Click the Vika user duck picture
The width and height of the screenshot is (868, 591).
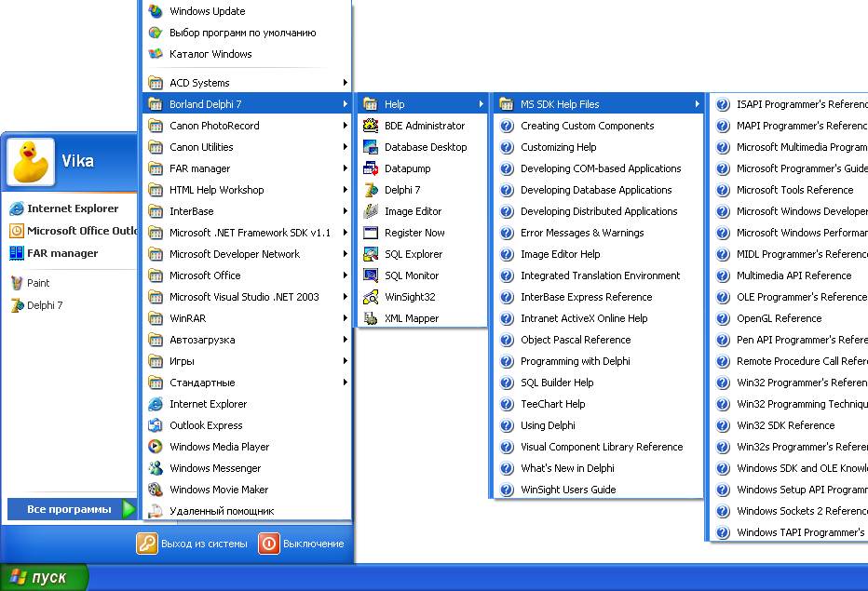(x=31, y=162)
